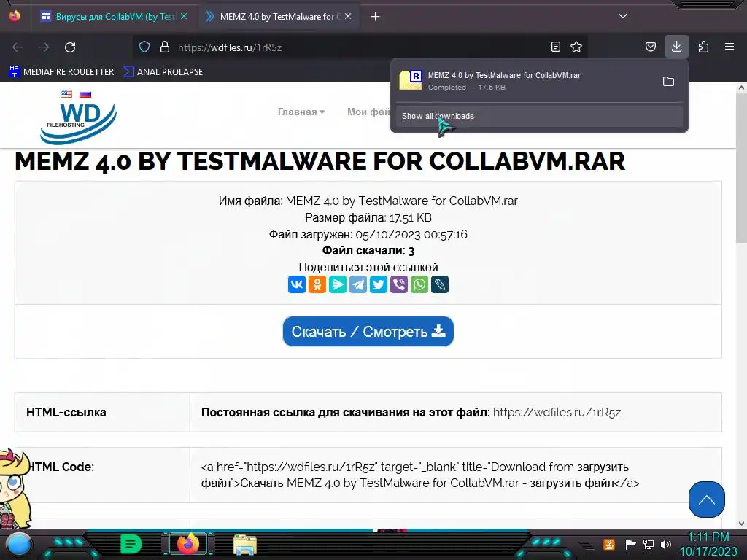
Task: Click the scroll-to-top round arrow button
Action: pyautogui.click(x=706, y=499)
